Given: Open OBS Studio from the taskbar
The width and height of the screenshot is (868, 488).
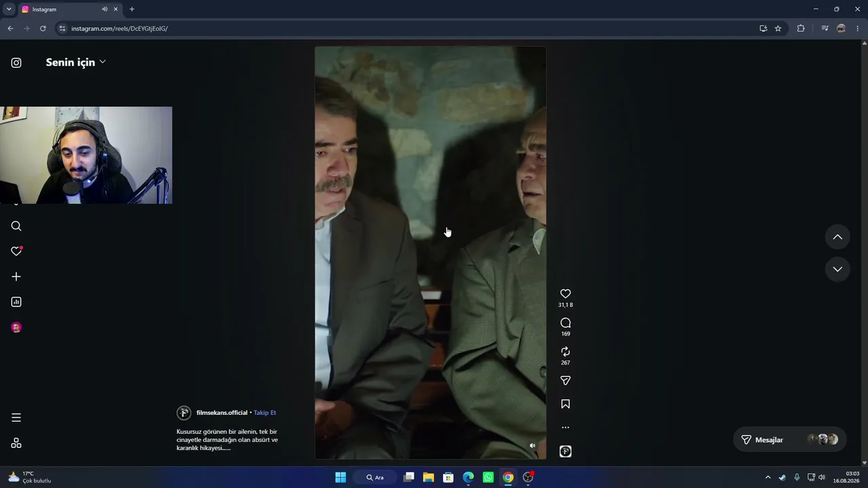Looking at the screenshot, I should [x=528, y=477].
